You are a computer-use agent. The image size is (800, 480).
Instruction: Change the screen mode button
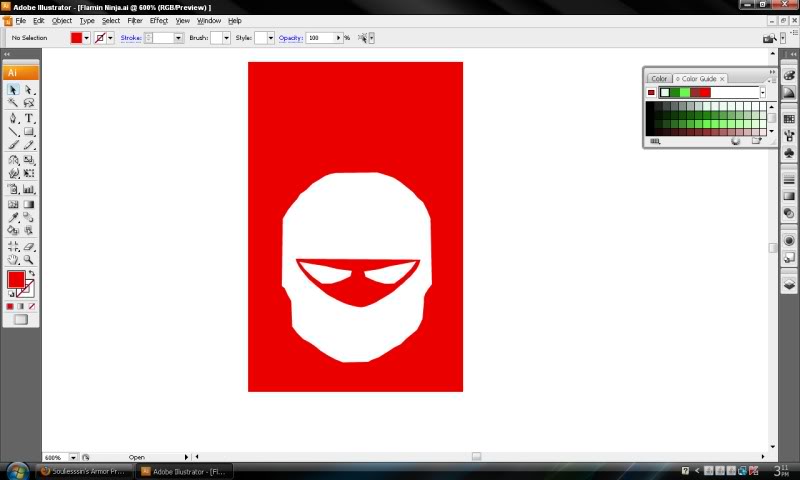(21, 319)
